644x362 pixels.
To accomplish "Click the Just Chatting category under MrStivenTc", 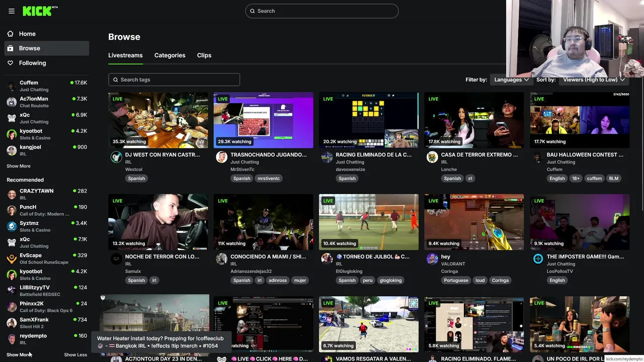I will click(245, 162).
